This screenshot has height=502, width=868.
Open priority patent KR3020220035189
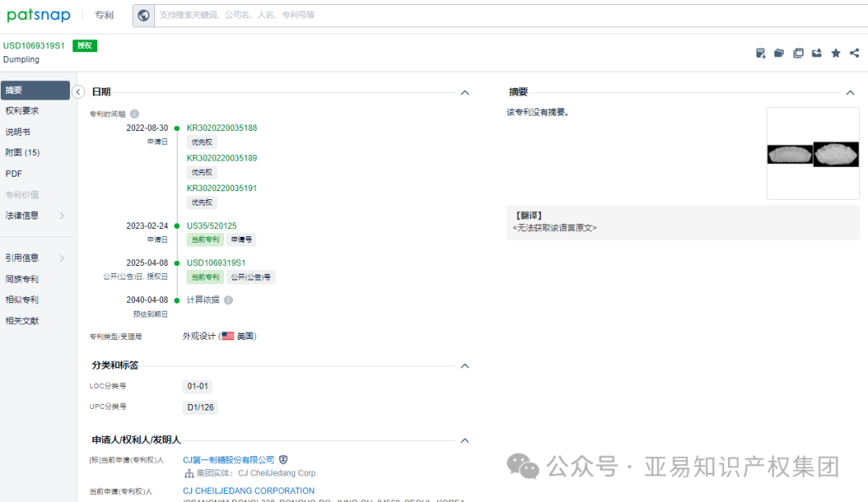click(222, 157)
